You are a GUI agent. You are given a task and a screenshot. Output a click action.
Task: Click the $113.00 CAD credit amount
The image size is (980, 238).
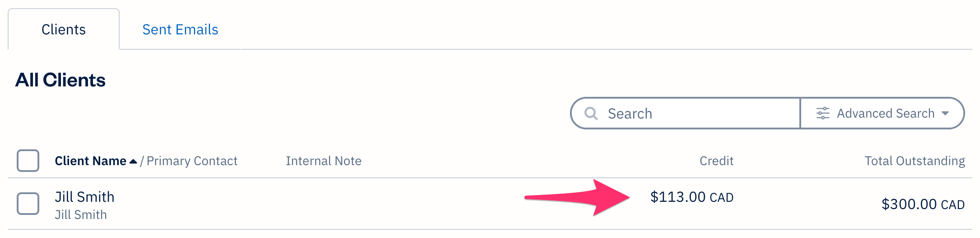691,197
